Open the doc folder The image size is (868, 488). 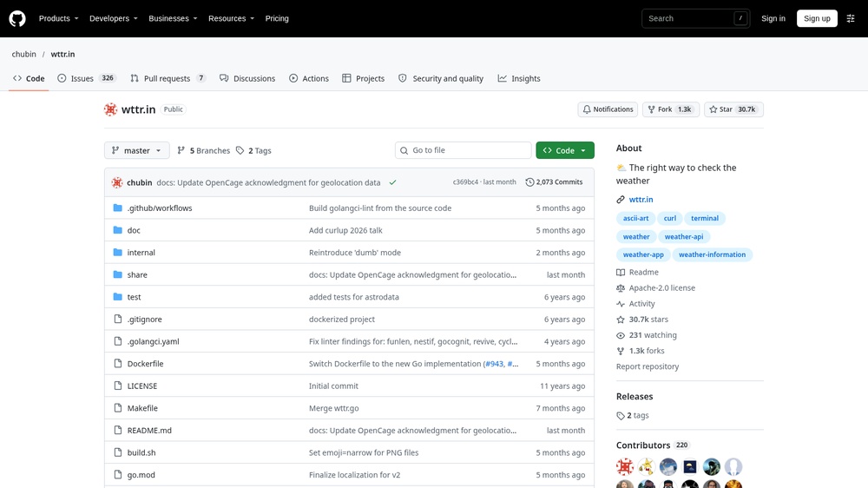click(x=134, y=230)
